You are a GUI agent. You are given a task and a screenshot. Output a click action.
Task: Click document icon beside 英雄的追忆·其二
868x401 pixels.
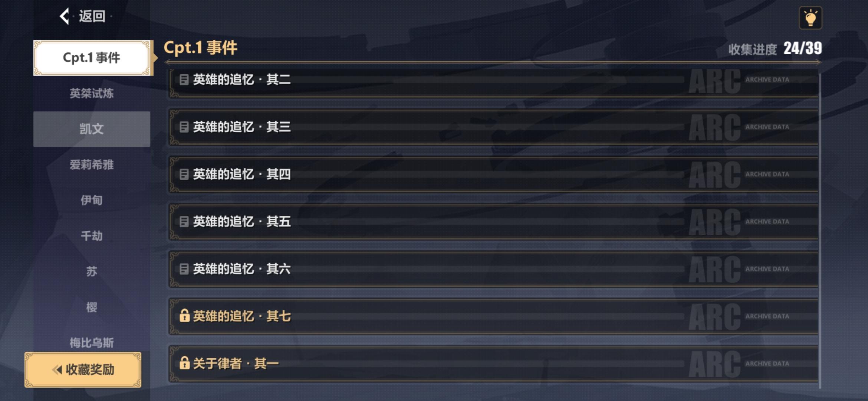184,79
